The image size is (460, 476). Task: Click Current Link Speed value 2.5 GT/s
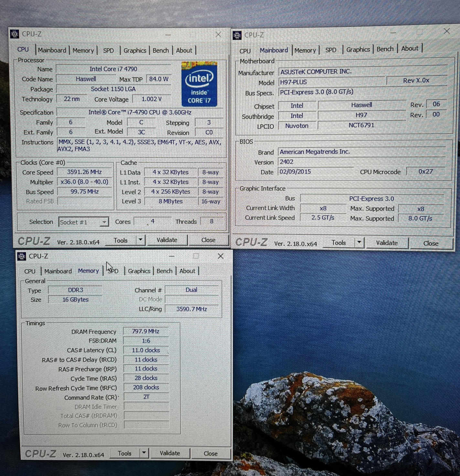pyautogui.click(x=323, y=218)
